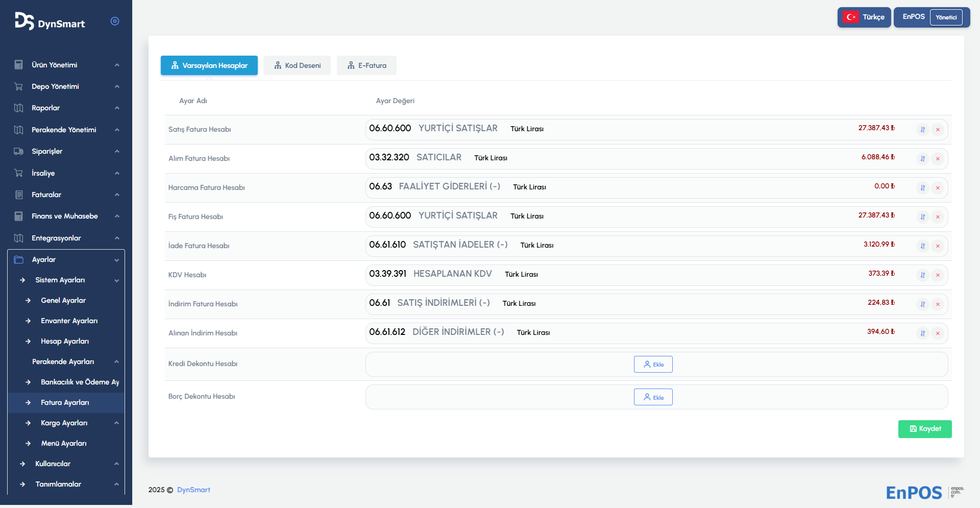Screen dimensions: 980x508
Task: Open the DynSmart footer link
Action: [193, 490]
